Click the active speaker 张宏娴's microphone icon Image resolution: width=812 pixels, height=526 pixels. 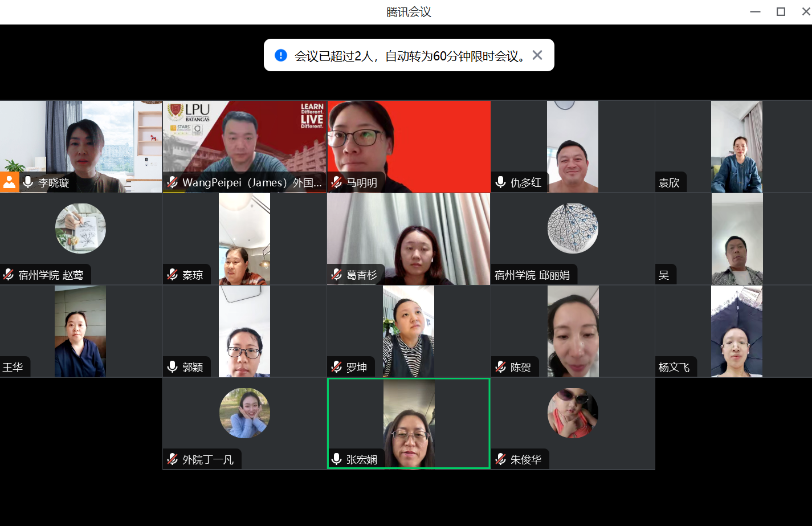337,459
